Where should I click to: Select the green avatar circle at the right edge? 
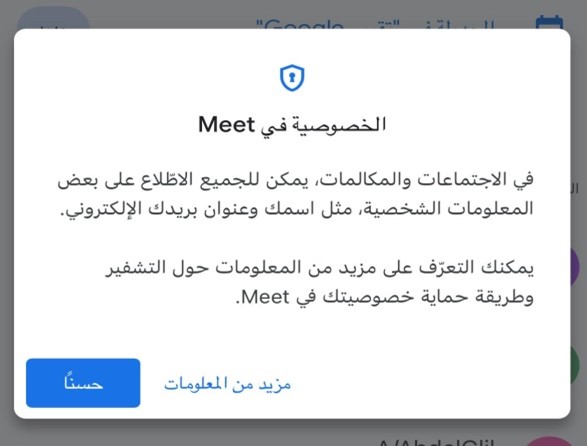point(575,365)
